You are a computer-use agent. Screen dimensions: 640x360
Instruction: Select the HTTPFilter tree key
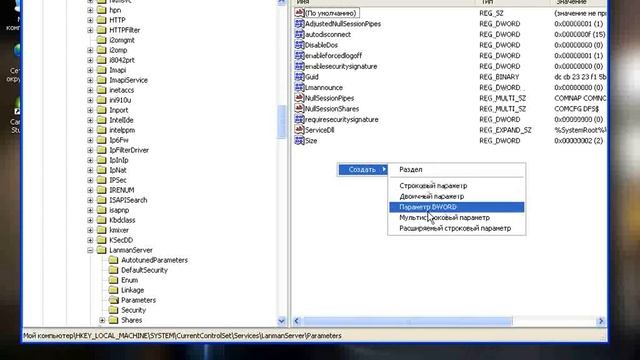tap(124, 30)
